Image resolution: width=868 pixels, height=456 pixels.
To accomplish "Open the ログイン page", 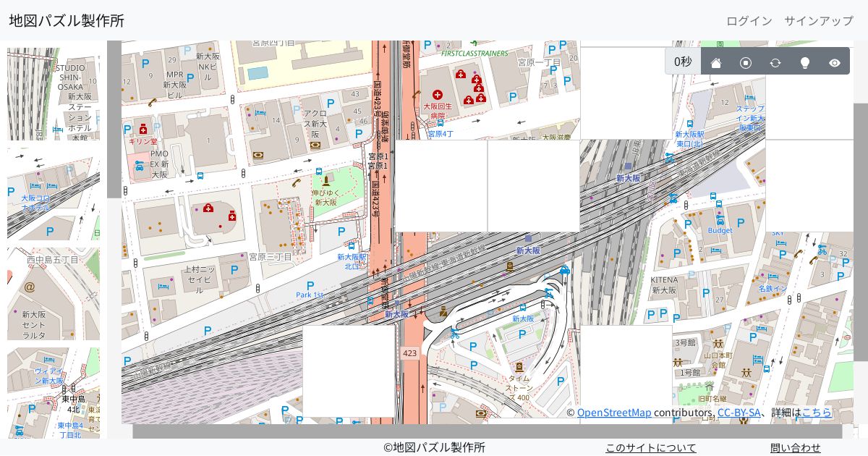I will [x=749, y=21].
